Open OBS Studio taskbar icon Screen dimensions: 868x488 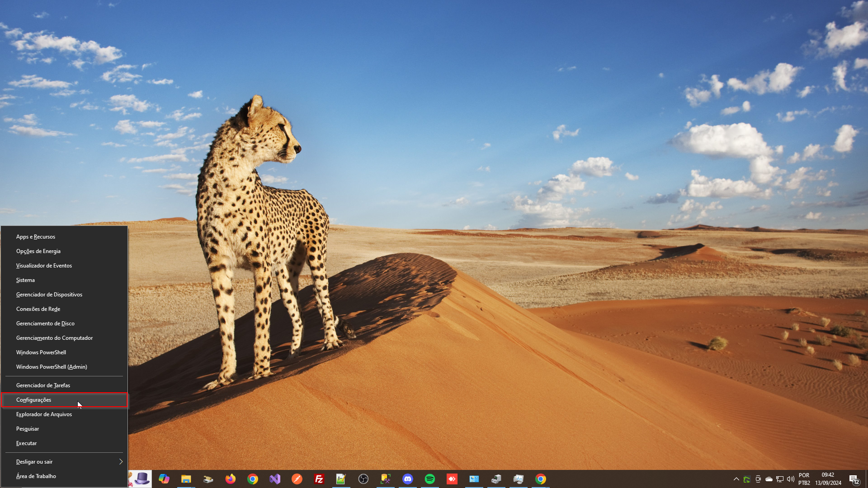[363, 479]
